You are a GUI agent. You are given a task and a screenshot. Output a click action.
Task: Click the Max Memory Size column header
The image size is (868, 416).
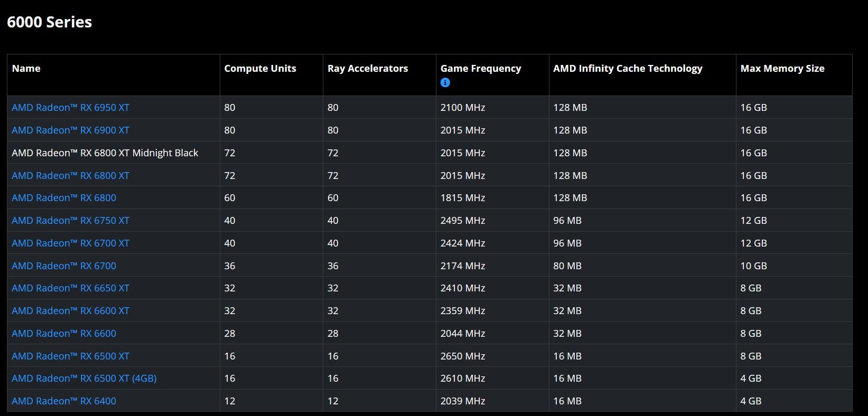[782, 69]
